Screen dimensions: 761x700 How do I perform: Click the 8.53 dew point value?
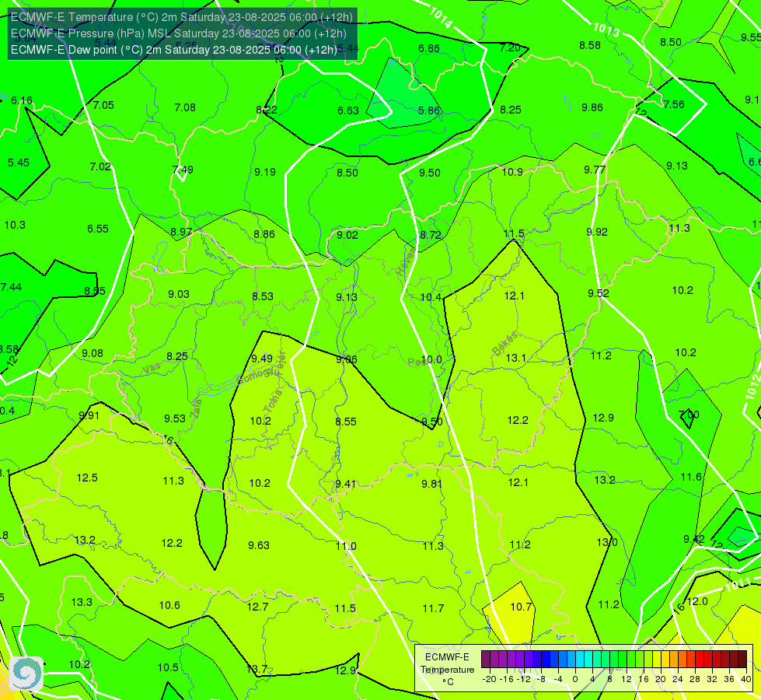coord(263,296)
